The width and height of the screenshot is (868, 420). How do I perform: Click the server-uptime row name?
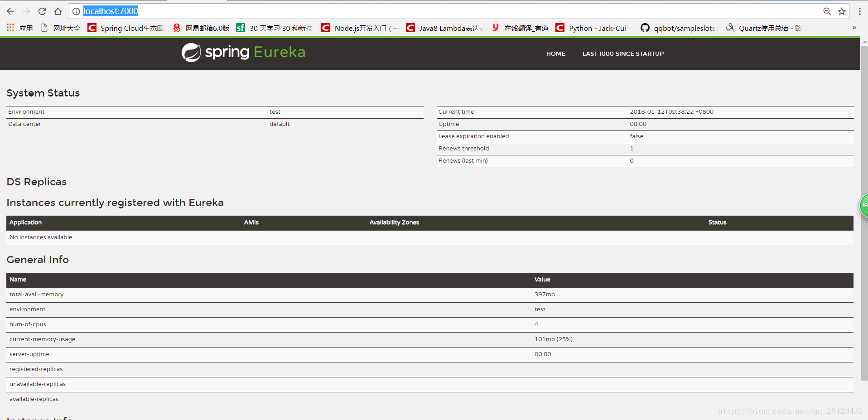point(29,354)
